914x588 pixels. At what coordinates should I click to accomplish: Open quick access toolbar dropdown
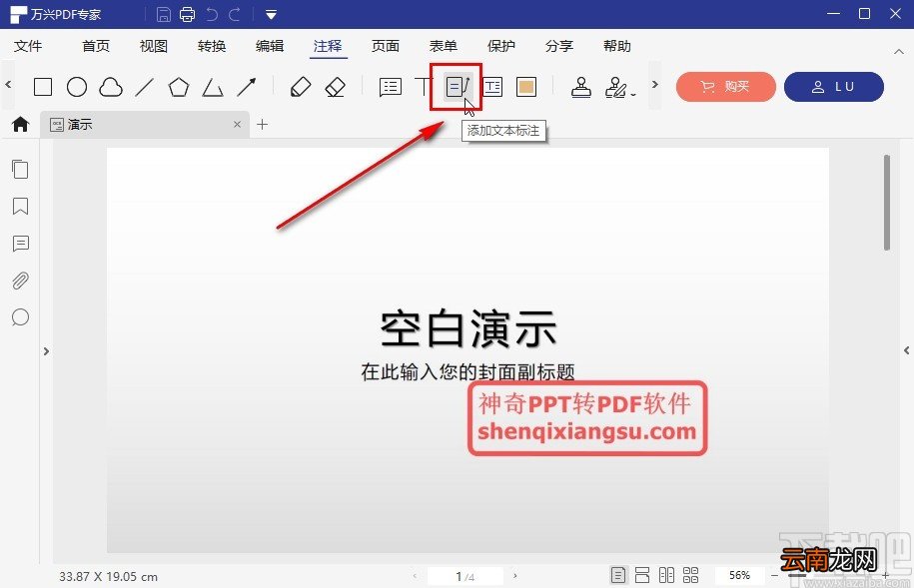pyautogui.click(x=271, y=15)
